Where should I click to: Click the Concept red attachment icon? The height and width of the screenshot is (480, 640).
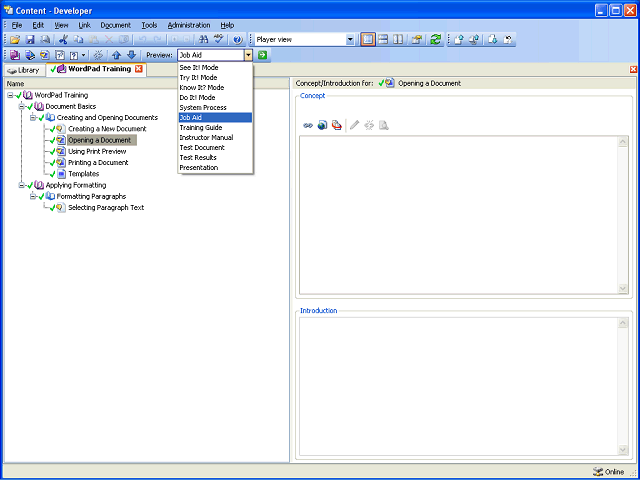[337, 125]
